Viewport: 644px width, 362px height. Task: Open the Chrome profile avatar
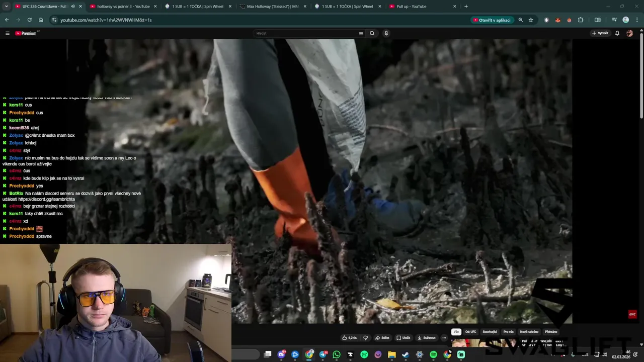626,20
